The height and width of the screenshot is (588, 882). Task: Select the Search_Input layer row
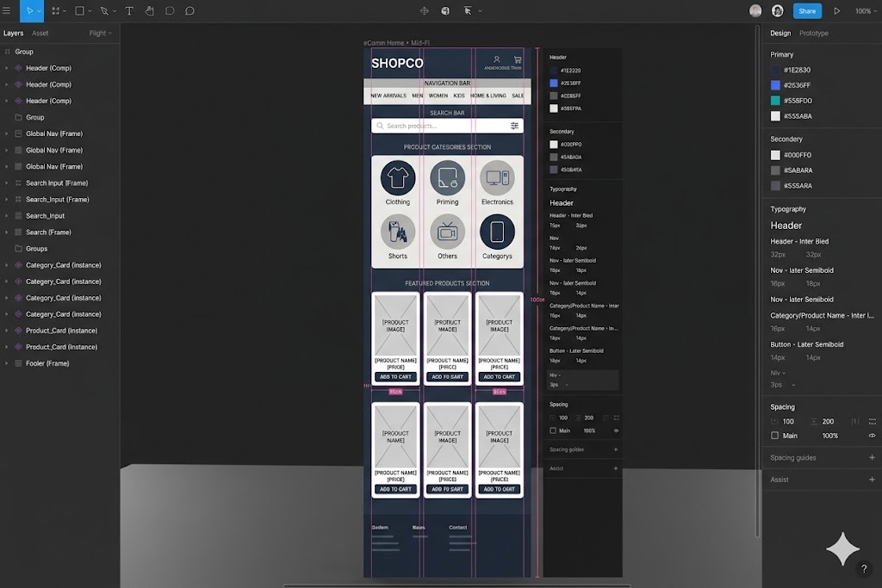[59, 216]
